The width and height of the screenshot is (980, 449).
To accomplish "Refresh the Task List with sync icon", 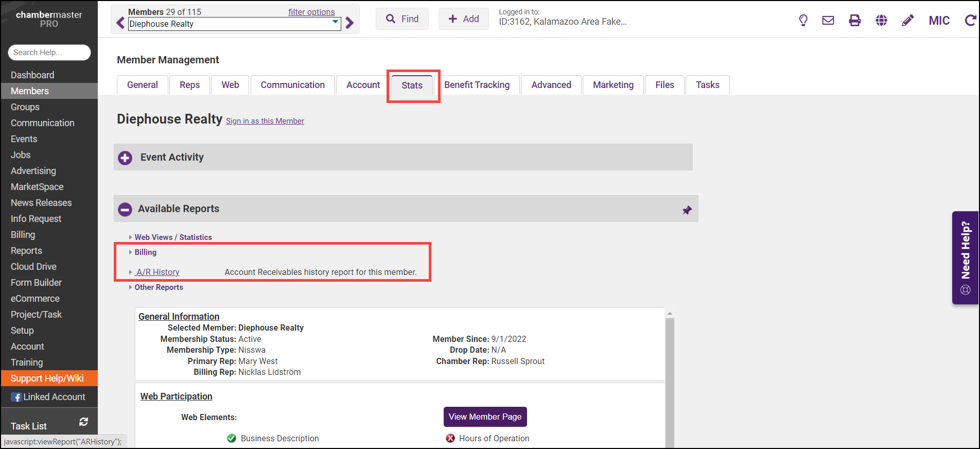I will (83, 422).
